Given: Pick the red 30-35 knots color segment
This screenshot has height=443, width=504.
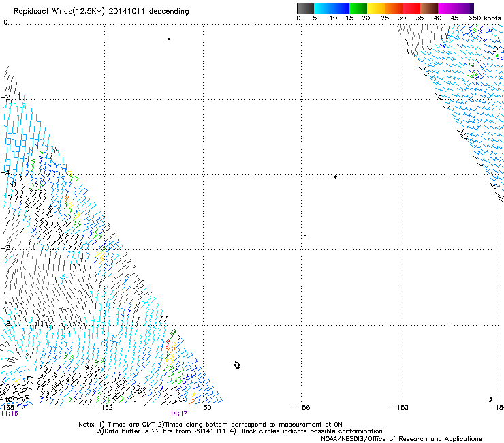Looking at the screenshot, I should pyautogui.click(x=411, y=8).
